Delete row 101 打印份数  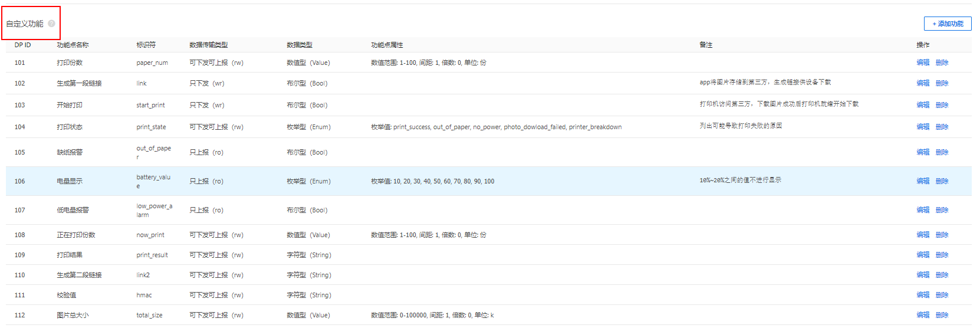point(942,63)
